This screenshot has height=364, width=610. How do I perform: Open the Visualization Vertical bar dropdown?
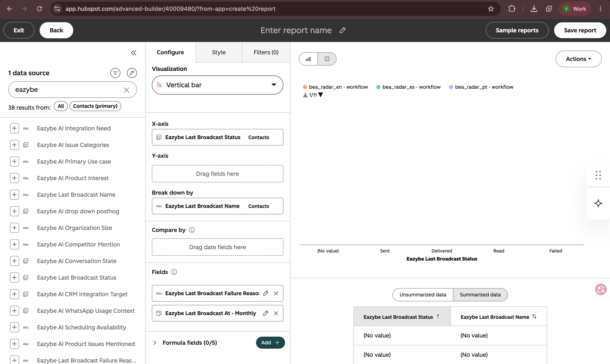click(x=217, y=85)
